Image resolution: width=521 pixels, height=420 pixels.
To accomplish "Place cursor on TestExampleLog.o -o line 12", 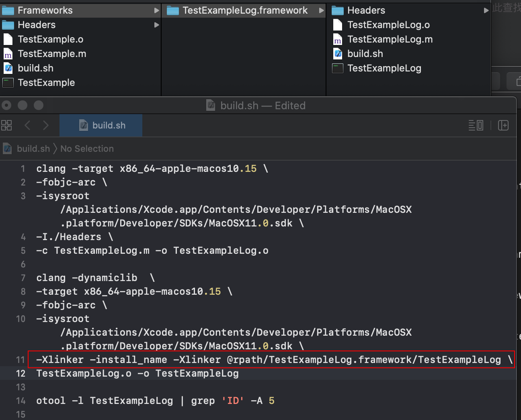I will pyautogui.click(x=137, y=373).
